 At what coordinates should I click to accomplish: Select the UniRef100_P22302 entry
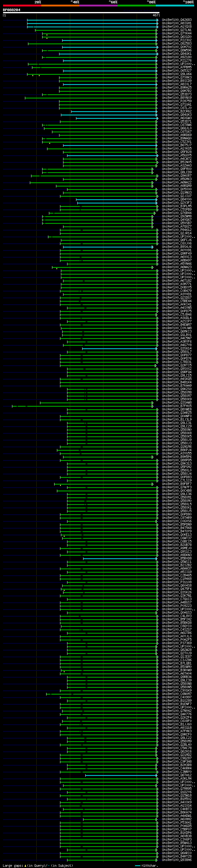[177, 40]
